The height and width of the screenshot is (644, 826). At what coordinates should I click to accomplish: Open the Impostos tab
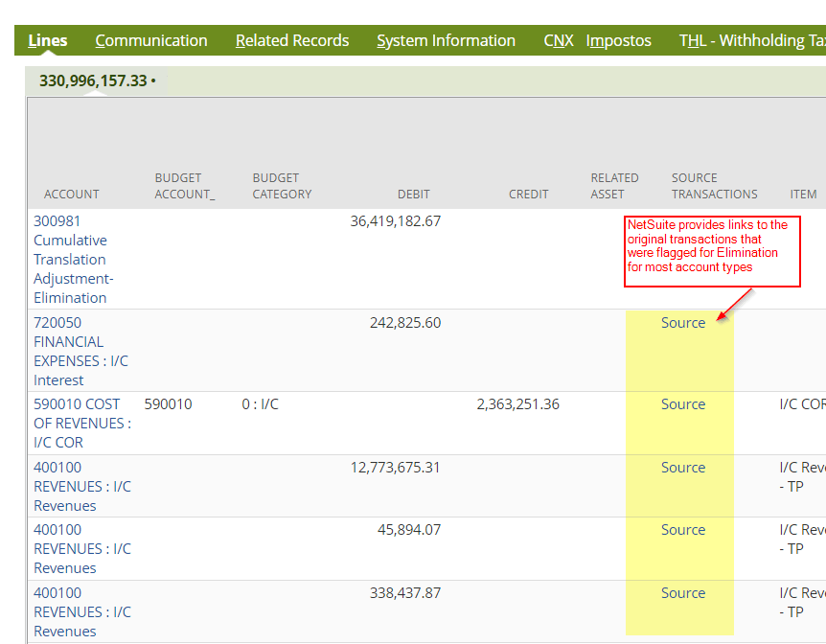[618, 40]
